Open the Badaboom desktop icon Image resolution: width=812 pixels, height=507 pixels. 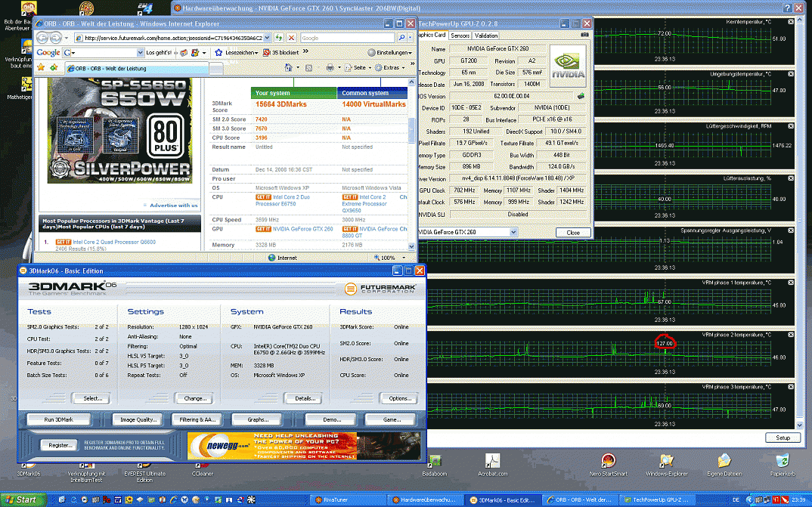coord(434,465)
